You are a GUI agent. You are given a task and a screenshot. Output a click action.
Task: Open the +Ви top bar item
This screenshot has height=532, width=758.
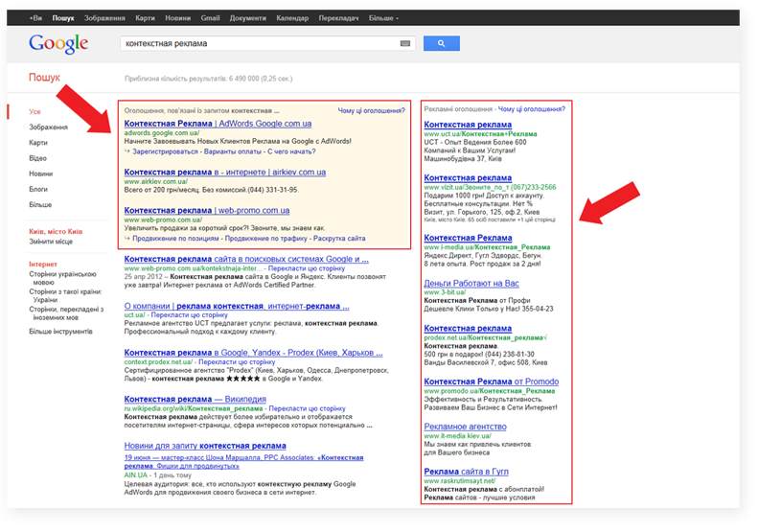(35, 18)
